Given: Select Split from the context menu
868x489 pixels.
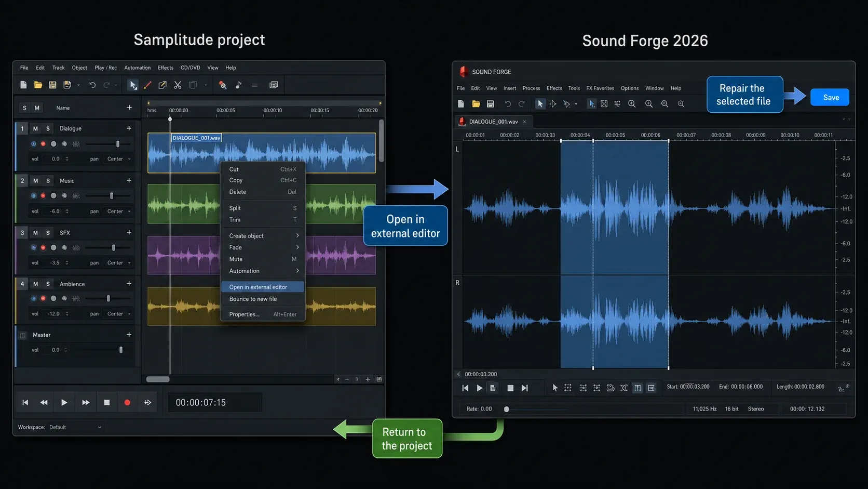Looking at the screenshot, I should [263, 208].
